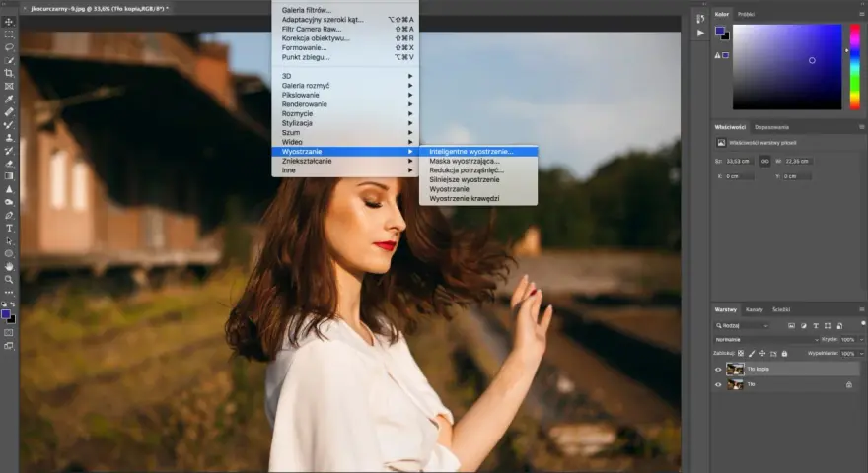Click the Quick Mask mode icon

click(x=9, y=332)
